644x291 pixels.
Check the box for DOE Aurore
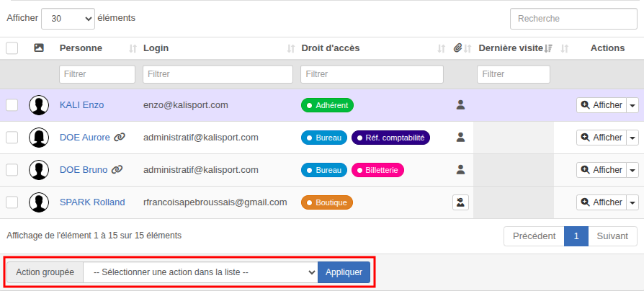point(12,138)
